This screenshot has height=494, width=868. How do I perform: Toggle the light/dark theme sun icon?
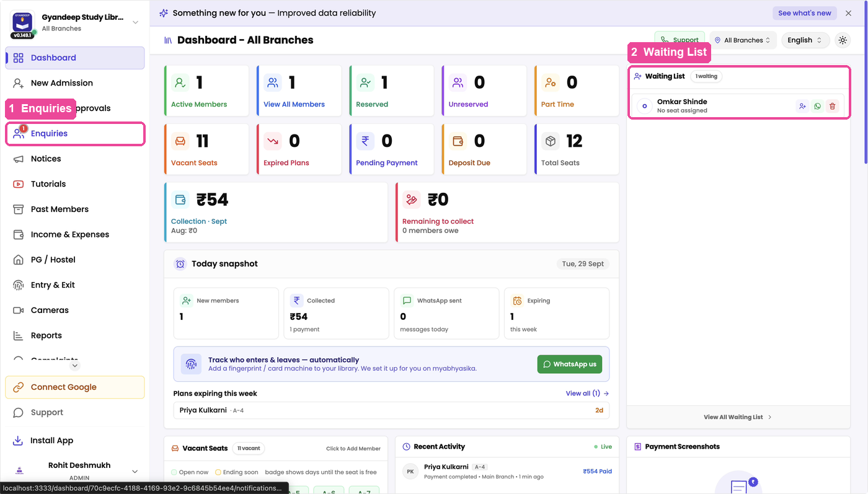(x=843, y=40)
